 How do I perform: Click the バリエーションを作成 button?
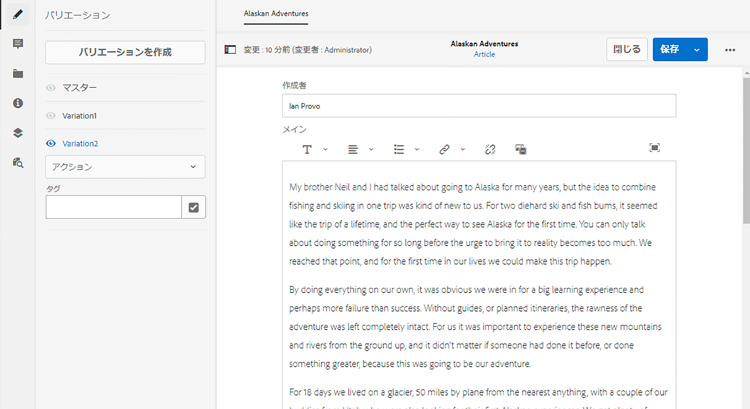pyautogui.click(x=125, y=52)
